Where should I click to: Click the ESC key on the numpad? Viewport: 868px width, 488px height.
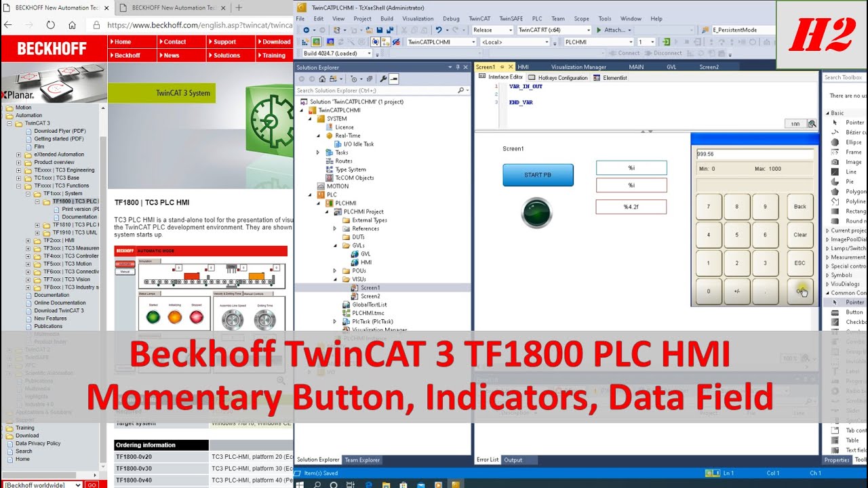(x=800, y=263)
